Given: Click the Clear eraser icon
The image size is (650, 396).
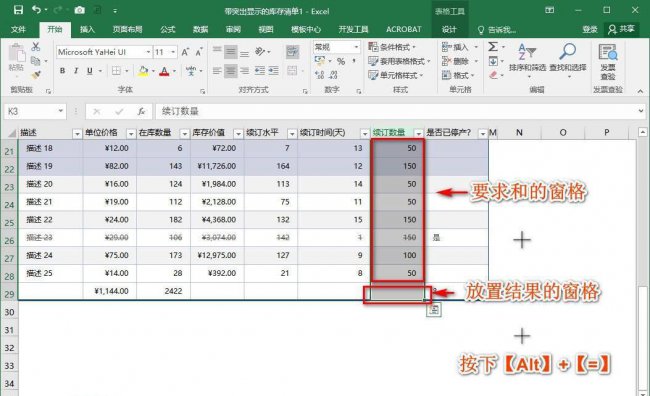Looking at the screenshot, I should click(x=493, y=75).
